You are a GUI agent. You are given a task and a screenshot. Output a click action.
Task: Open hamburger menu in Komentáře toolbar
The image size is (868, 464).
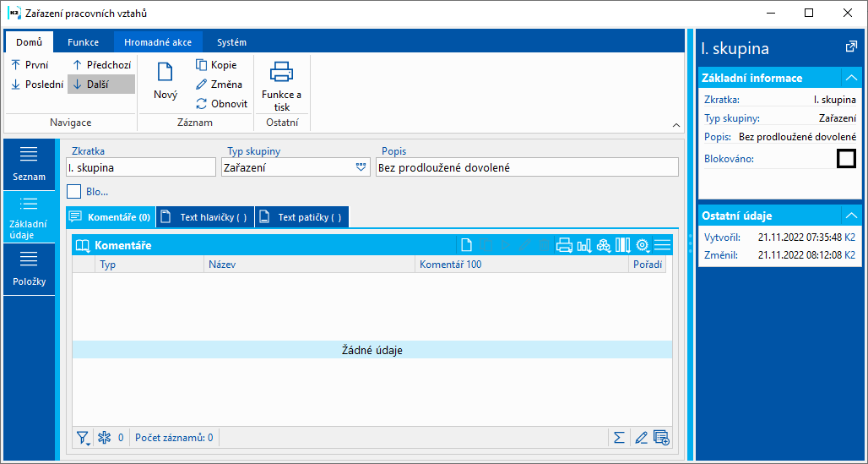pos(663,245)
